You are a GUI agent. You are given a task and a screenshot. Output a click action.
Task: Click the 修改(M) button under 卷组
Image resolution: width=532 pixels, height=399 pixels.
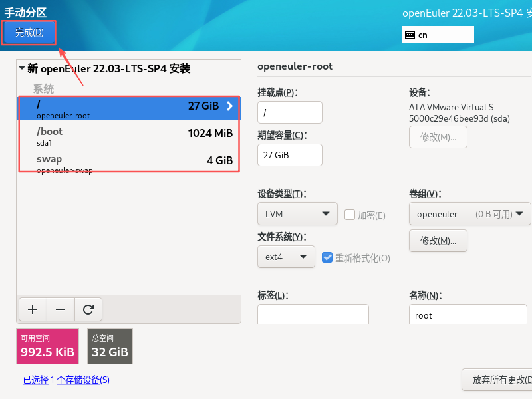[x=438, y=241]
